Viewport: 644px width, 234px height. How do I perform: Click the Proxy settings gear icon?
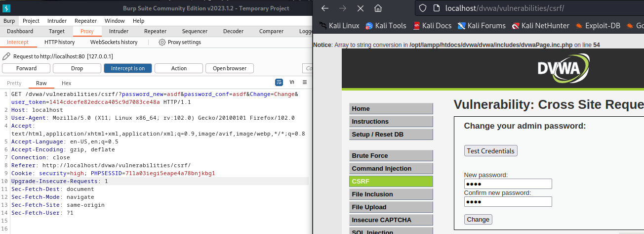point(162,42)
